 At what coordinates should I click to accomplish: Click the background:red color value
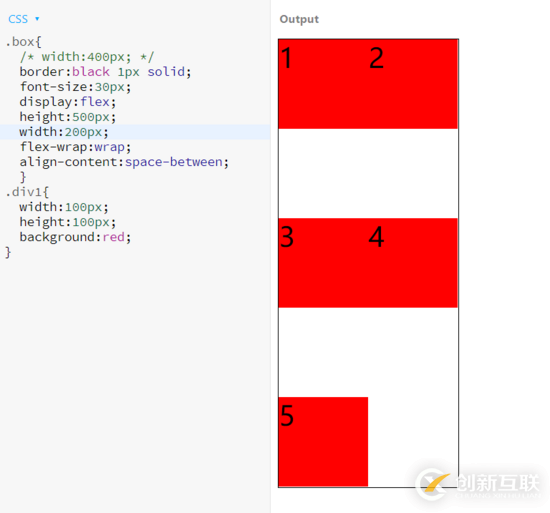pyautogui.click(x=113, y=237)
